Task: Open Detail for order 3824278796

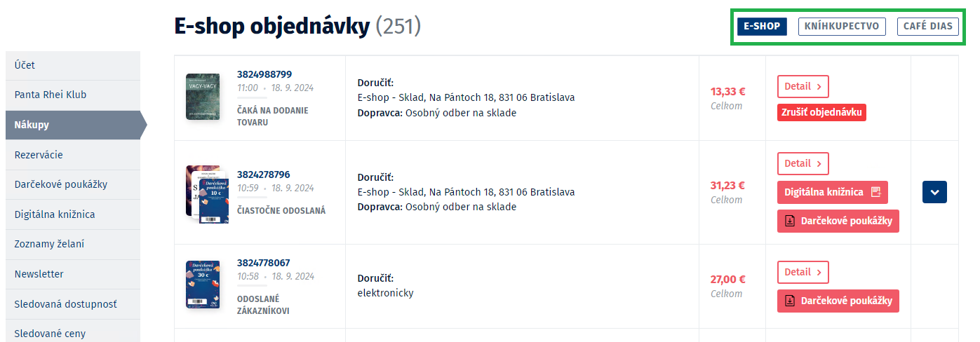Action: (x=803, y=163)
